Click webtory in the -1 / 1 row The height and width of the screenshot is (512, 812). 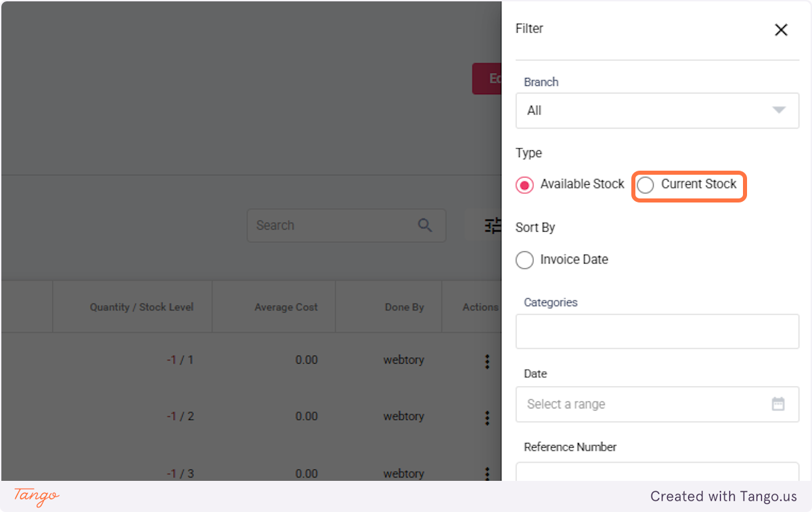[404, 360]
